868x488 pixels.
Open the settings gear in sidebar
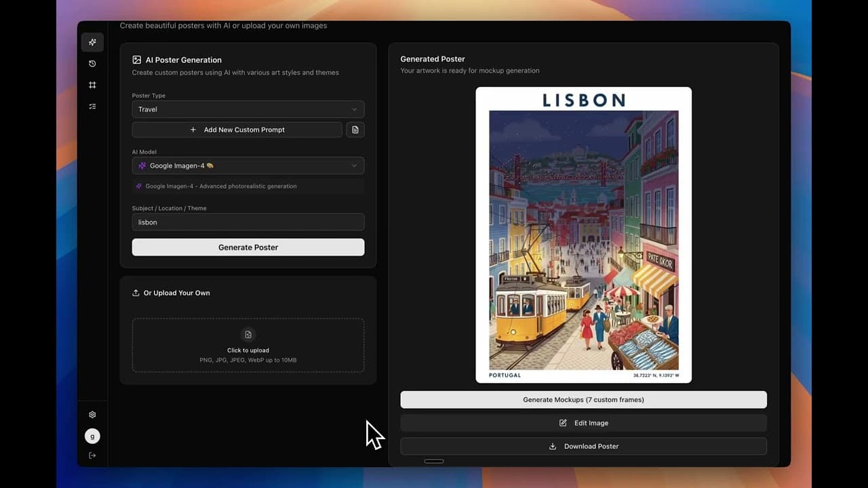(92, 415)
